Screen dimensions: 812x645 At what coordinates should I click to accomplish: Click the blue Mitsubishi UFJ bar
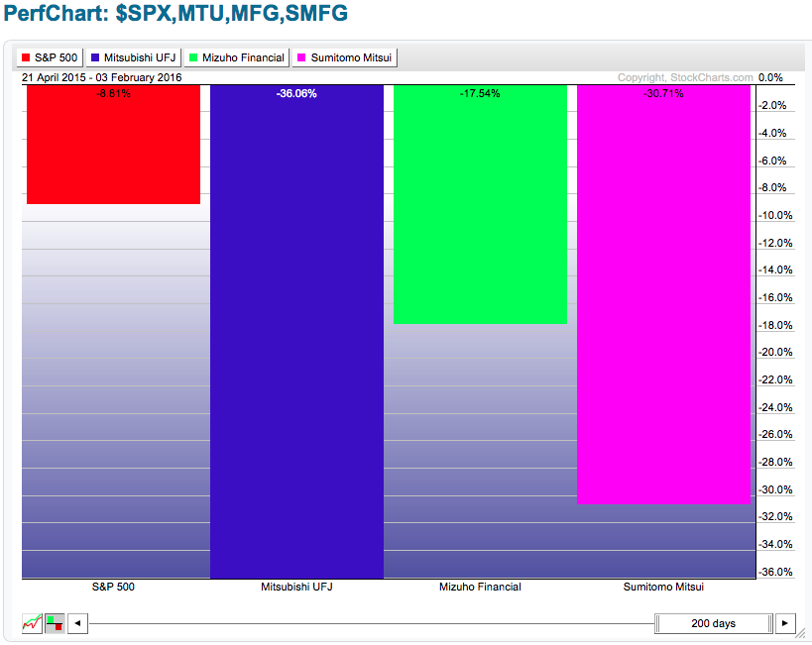click(296, 331)
